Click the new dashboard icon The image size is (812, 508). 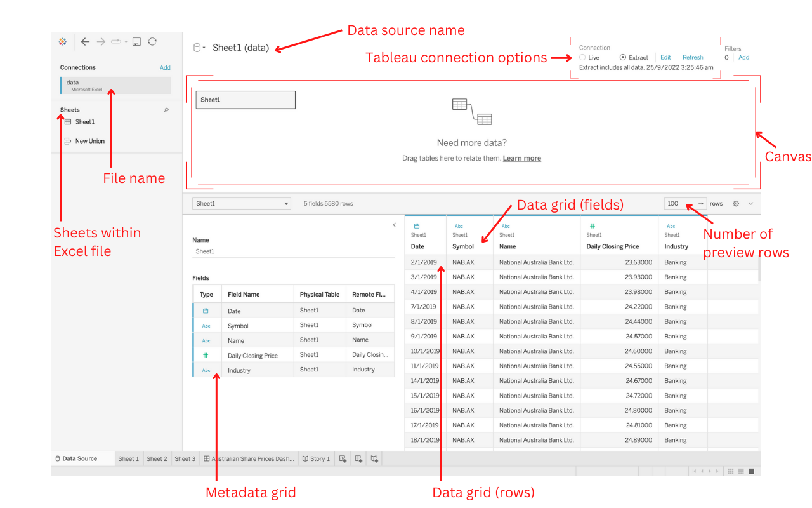(358, 458)
